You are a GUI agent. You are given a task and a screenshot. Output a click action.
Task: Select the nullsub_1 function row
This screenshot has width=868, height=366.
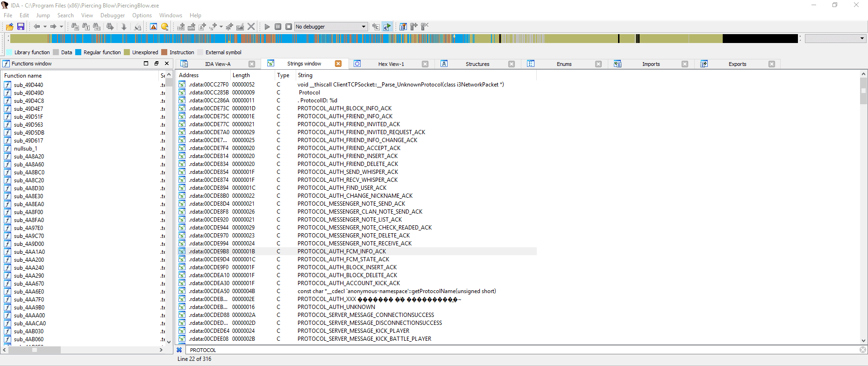[x=84, y=149]
